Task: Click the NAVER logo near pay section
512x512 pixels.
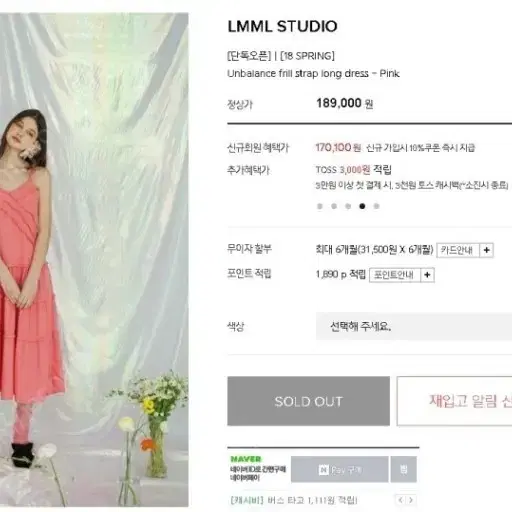Action: (x=246, y=459)
